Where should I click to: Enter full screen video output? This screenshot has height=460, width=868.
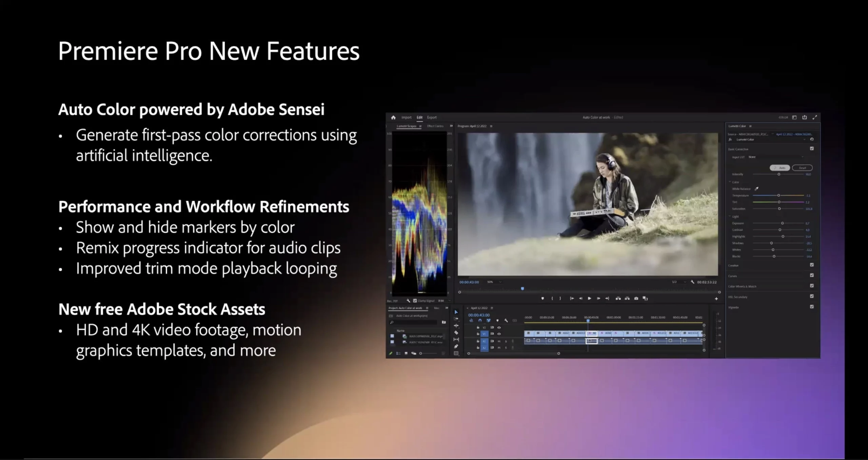pyautogui.click(x=815, y=117)
